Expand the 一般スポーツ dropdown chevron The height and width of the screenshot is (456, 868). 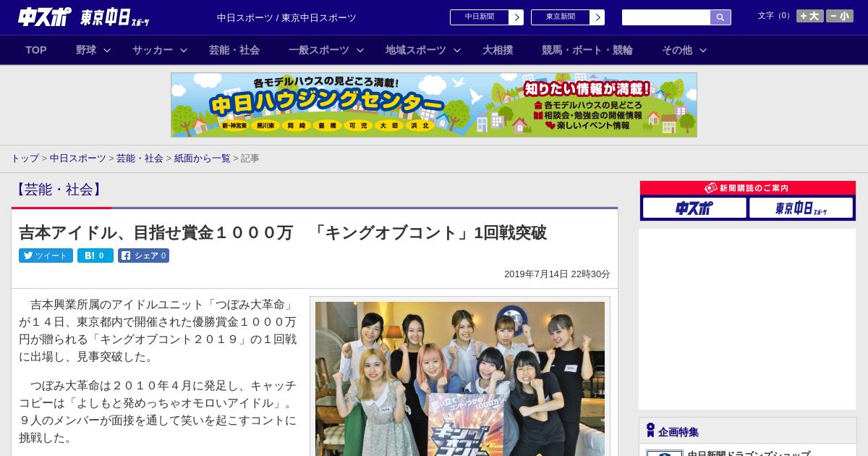click(360, 50)
